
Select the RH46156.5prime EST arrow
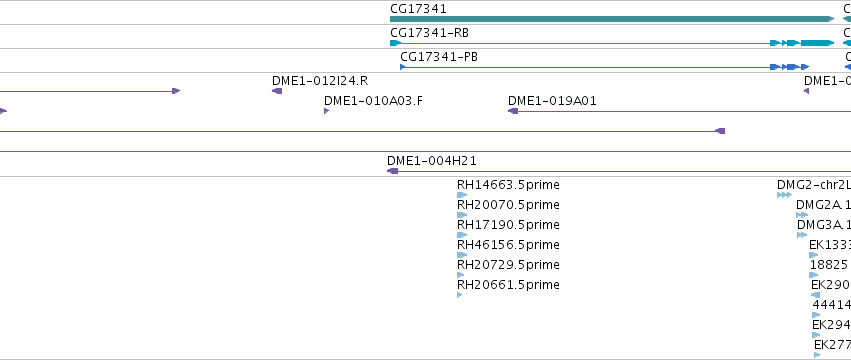click(462, 255)
